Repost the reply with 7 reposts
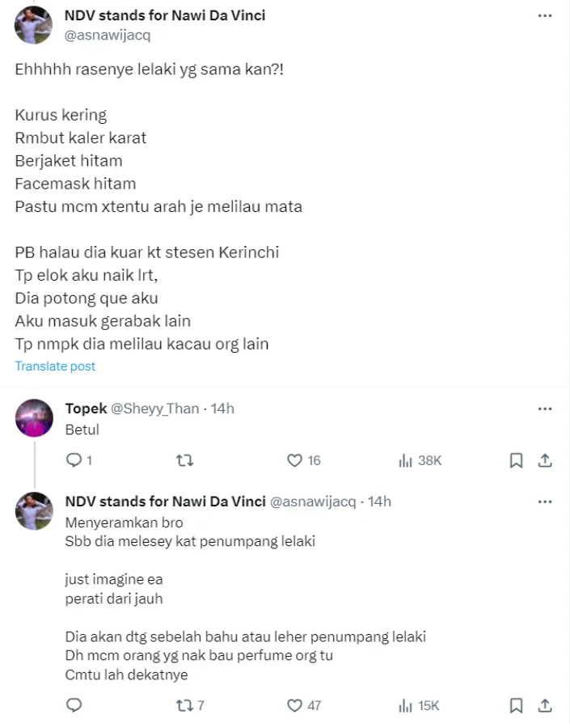 pyautogui.click(x=184, y=705)
